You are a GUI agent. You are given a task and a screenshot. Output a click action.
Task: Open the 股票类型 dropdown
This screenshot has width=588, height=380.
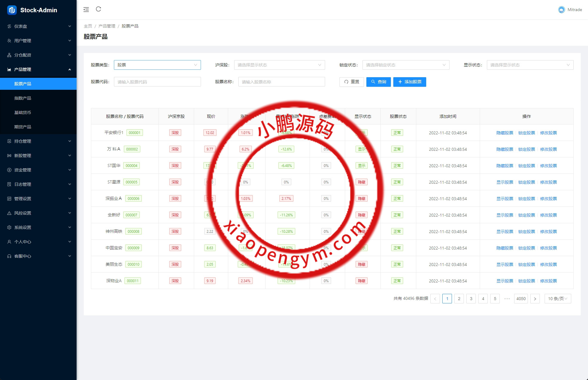[x=157, y=65]
